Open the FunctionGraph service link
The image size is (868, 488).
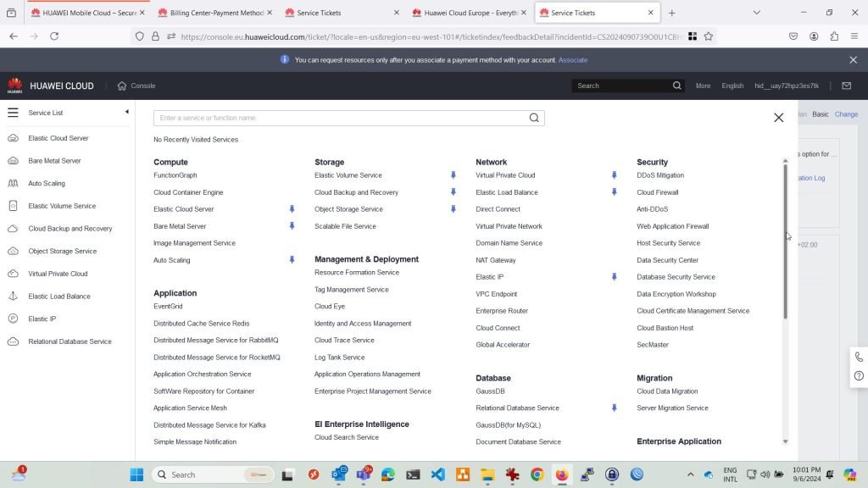[175, 175]
